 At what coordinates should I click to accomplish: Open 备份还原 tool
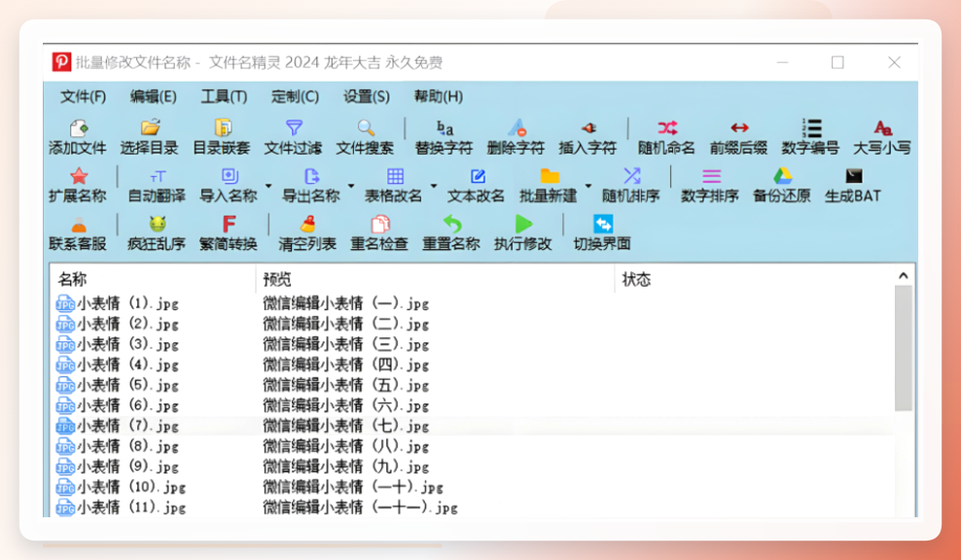click(x=781, y=185)
